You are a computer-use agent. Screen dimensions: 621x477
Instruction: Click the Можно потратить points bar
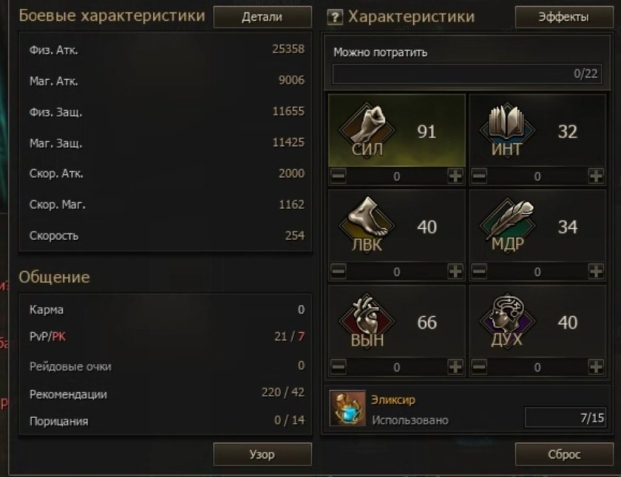[x=467, y=74]
